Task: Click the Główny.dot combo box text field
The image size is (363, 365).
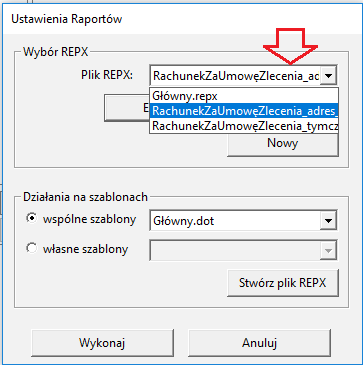Action: tap(235, 221)
